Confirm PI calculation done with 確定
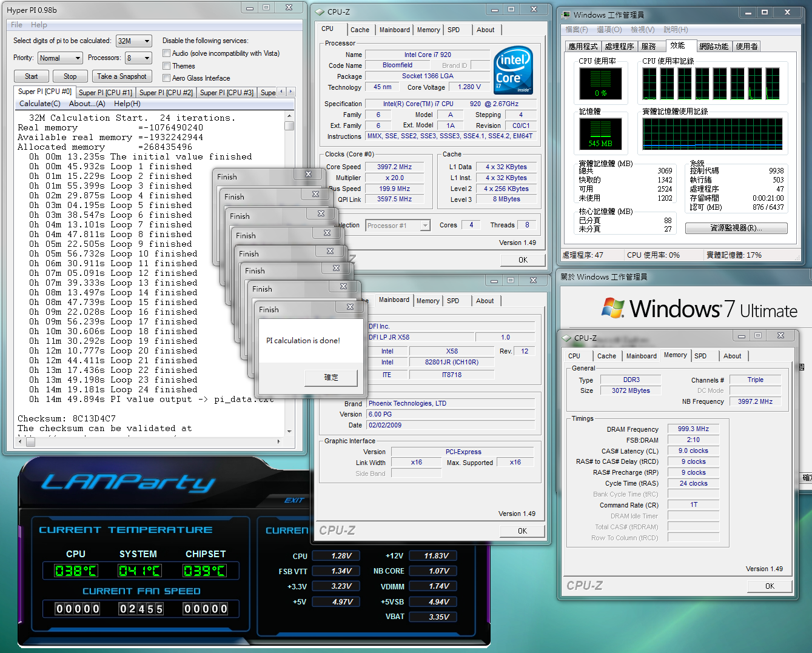 click(x=331, y=377)
